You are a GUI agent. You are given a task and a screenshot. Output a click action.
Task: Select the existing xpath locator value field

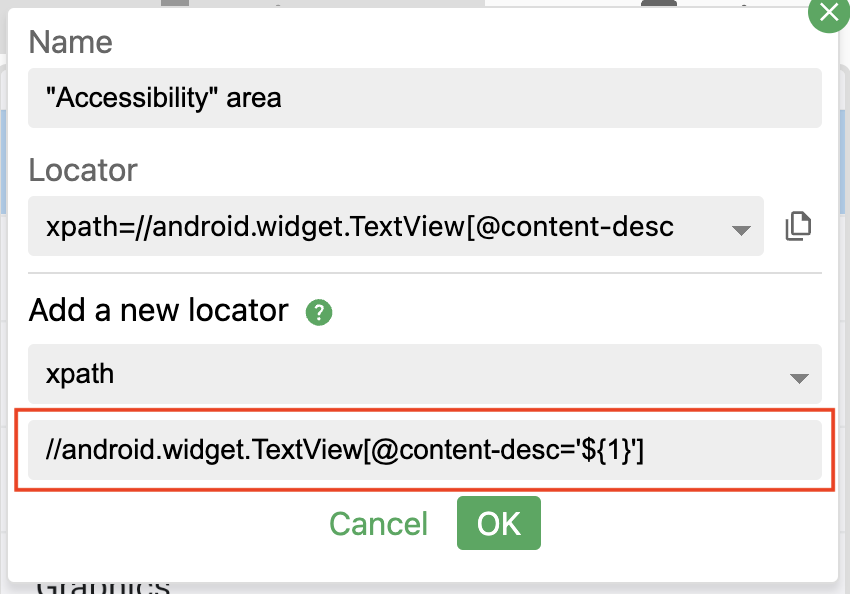[x=396, y=226]
